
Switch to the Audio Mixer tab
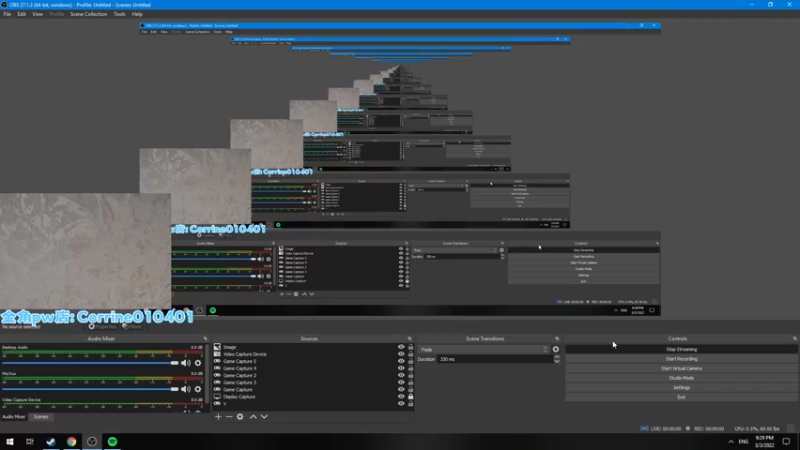pyautogui.click(x=14, y=417)
